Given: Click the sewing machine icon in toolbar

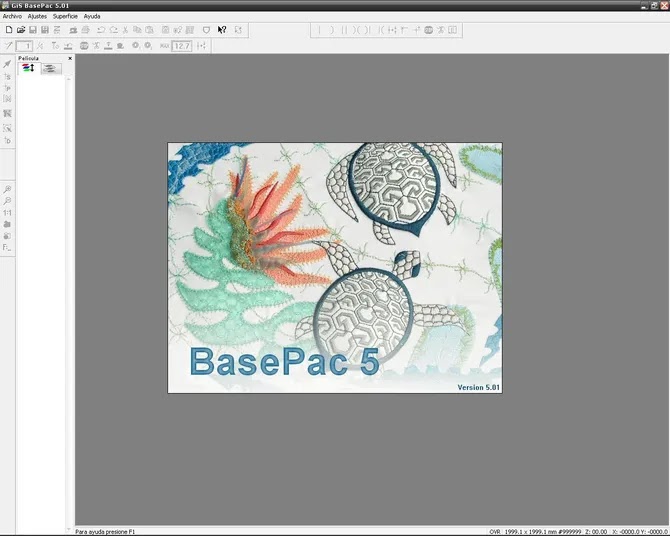Looking at the screenshot, I should (73, 30).
